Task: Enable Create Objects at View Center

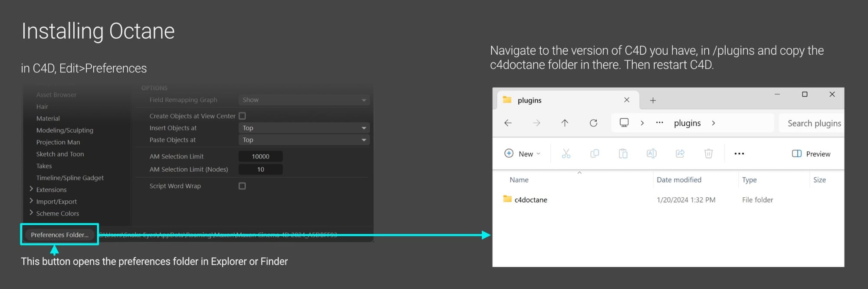Action: (242, 116)
